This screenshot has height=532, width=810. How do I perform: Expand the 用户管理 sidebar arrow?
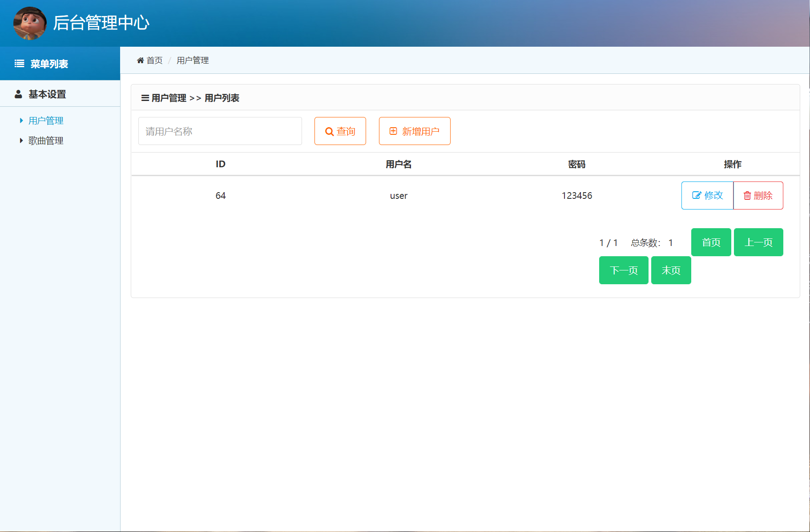(21, 121)
